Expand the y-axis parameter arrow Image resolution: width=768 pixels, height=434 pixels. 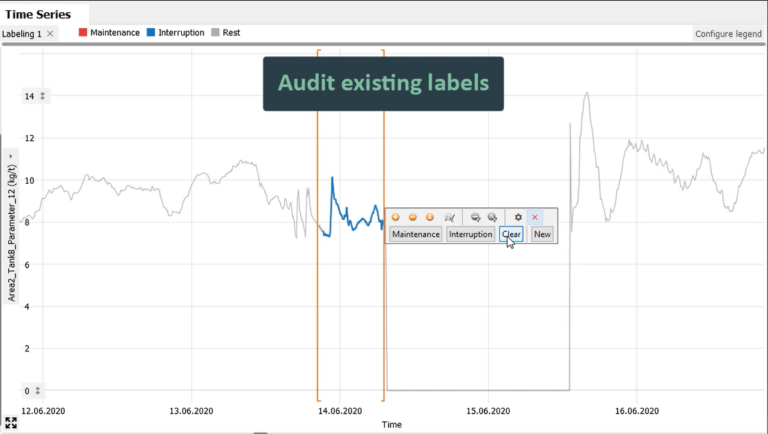(x=11, y=156)
